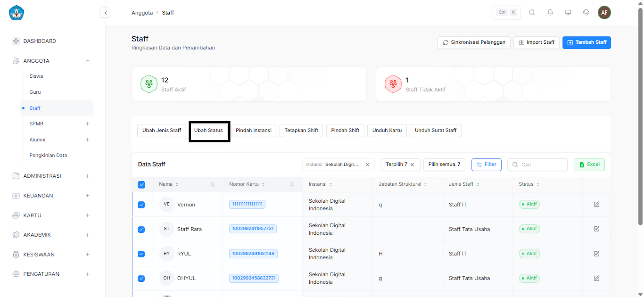This screenshot has height=297, width=644.
Task: Edit Vernon's row with pencil icon
Action: click(597, 204)
